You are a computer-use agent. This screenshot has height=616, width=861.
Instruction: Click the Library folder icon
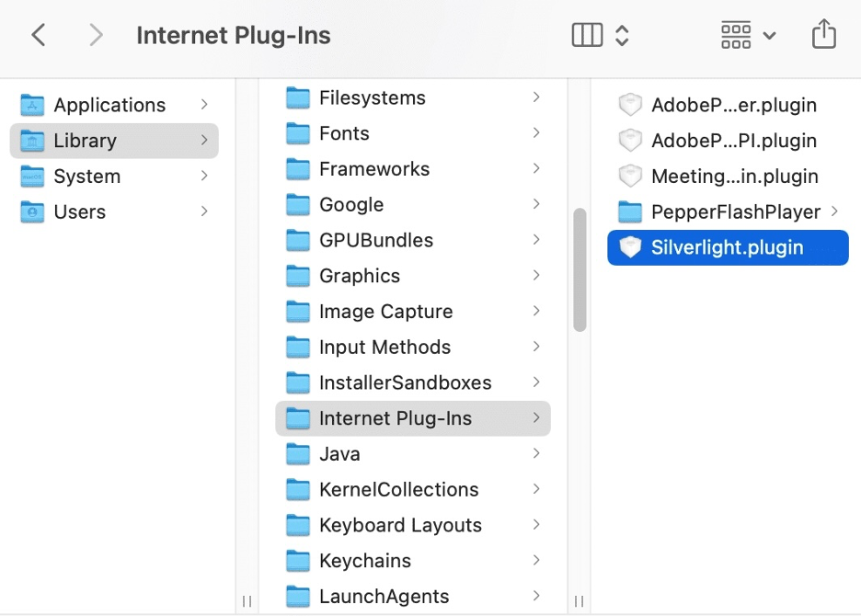(32, 141)
